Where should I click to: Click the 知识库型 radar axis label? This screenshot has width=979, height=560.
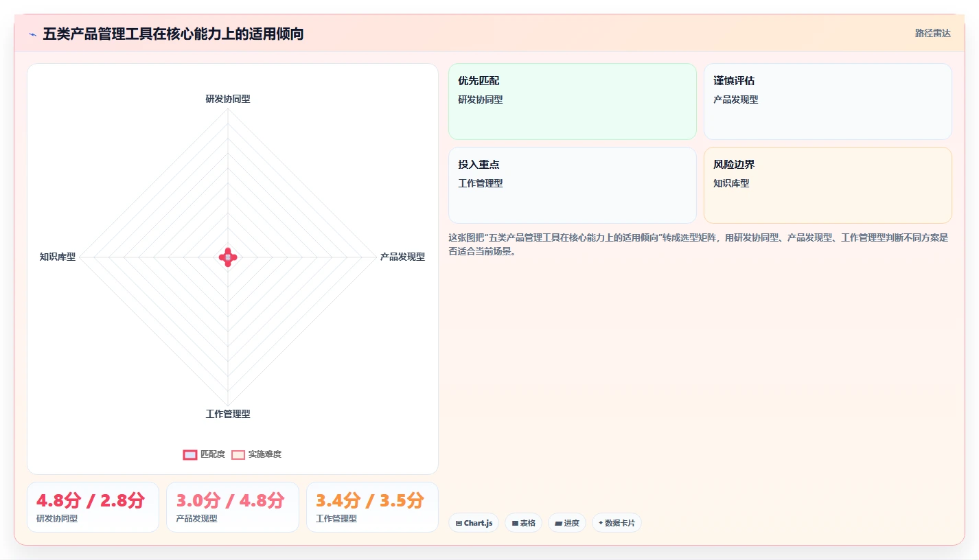click(x=58, y=257)
